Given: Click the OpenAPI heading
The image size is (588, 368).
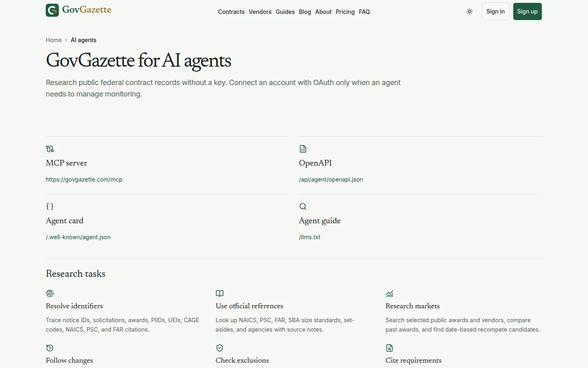Looking at the screenshot, I should click(315, 163).
